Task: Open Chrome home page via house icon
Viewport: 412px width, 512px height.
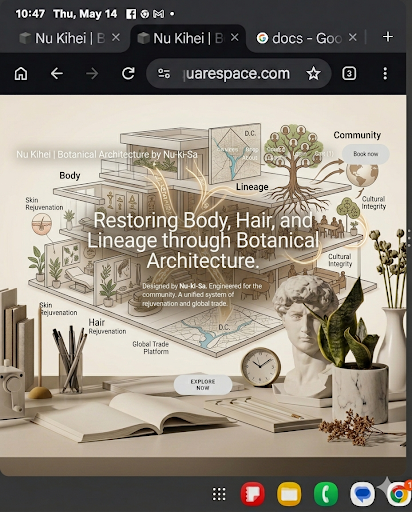Action: tap(21, 73)
